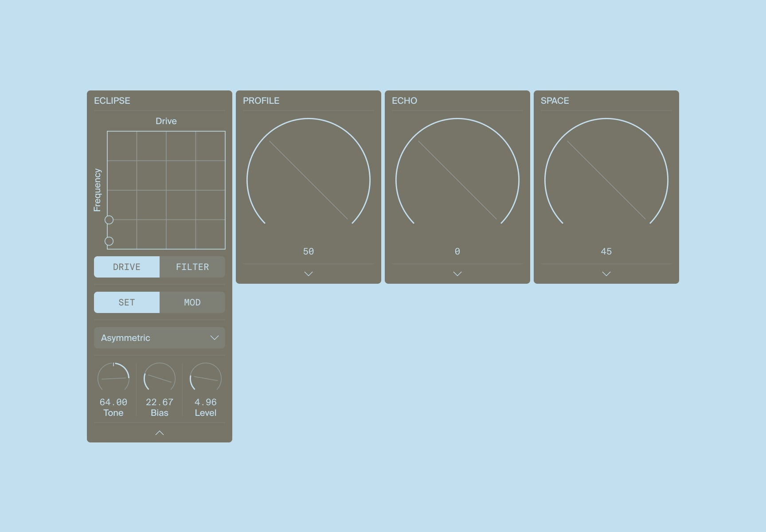Click inside the Drive/Frequency XY grid
Image resolution: width=766 pixels, height=532 pixels.
[x=166, y=190]
